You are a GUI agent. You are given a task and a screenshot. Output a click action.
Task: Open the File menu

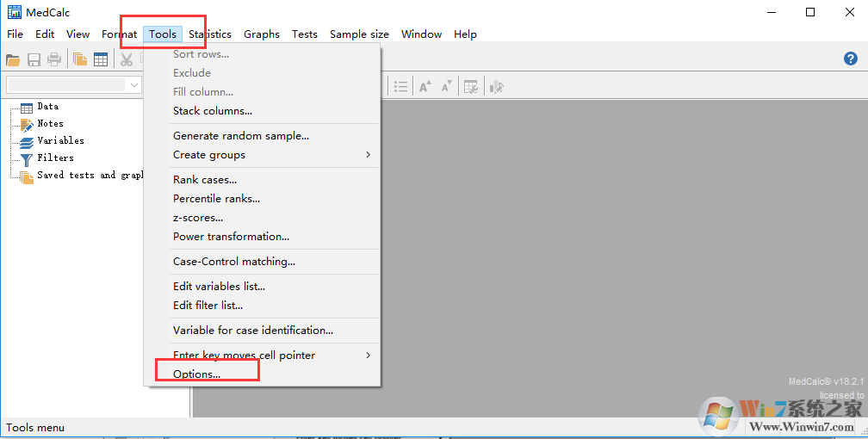click(x=15, y=34)
